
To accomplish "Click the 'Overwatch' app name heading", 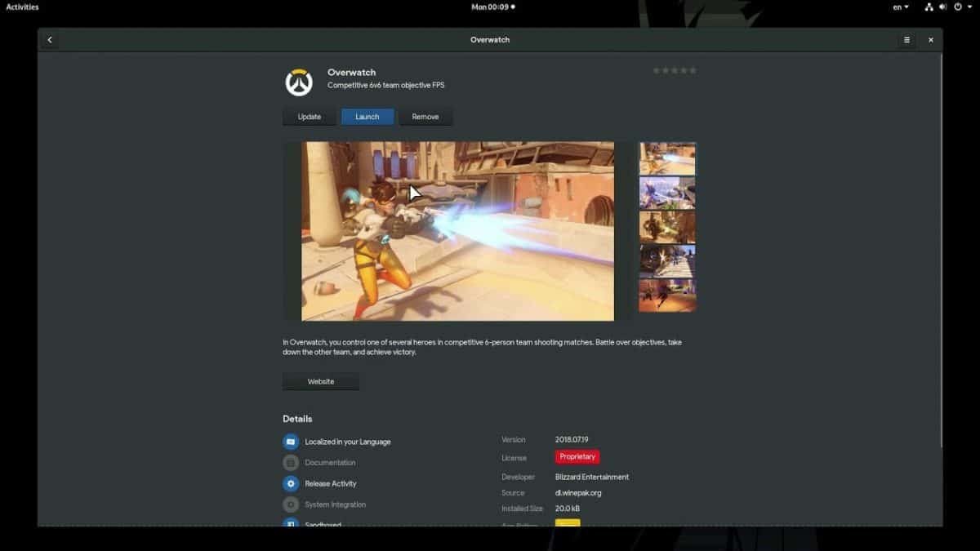I will coord(352,72).
